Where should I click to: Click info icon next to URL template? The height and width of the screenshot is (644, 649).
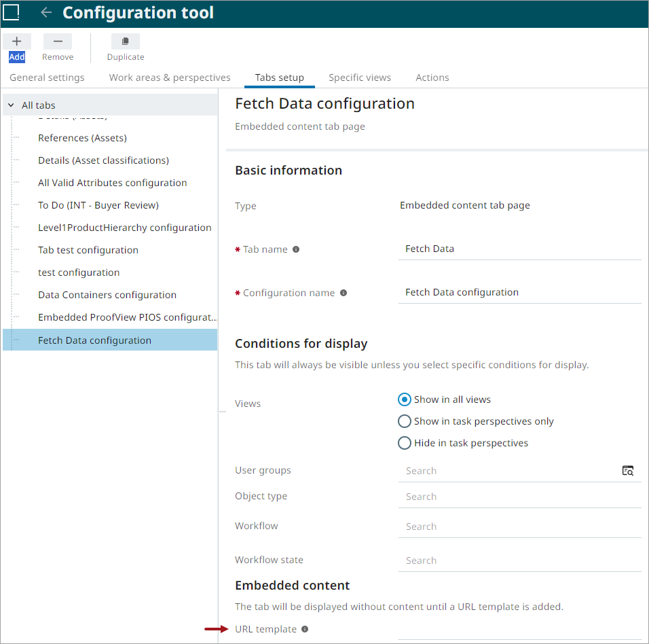[305, 629]
